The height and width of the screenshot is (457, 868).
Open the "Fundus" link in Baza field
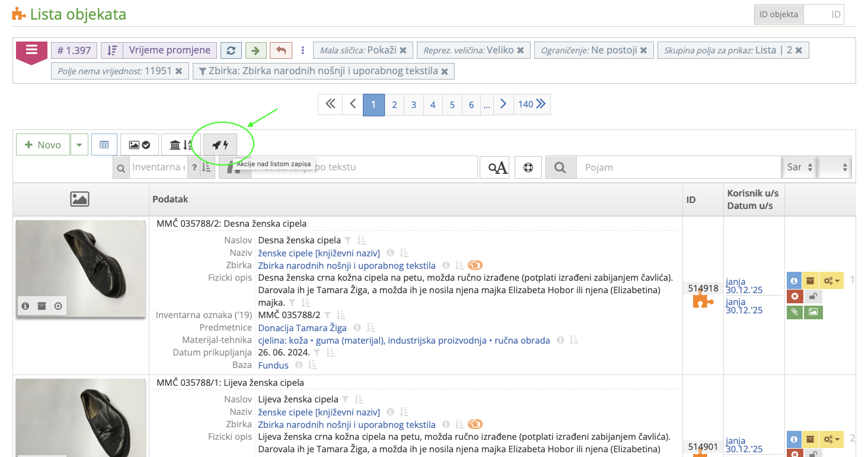pos(273,364)
